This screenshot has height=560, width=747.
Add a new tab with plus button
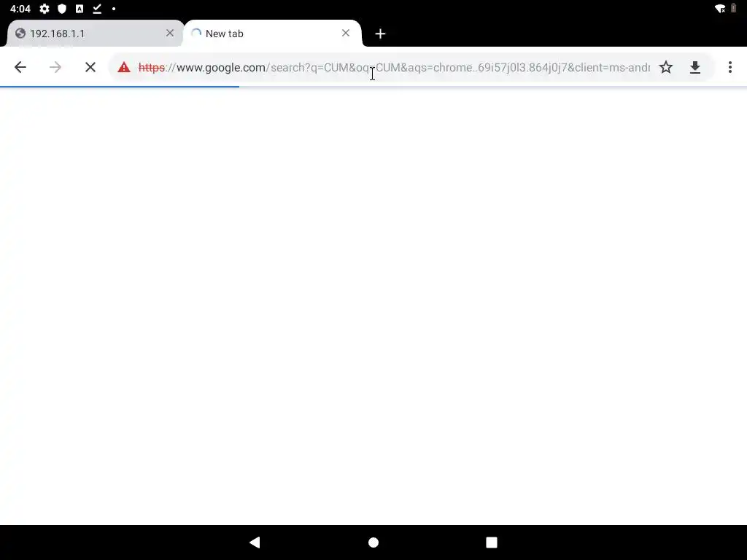[x=380, y=34]
